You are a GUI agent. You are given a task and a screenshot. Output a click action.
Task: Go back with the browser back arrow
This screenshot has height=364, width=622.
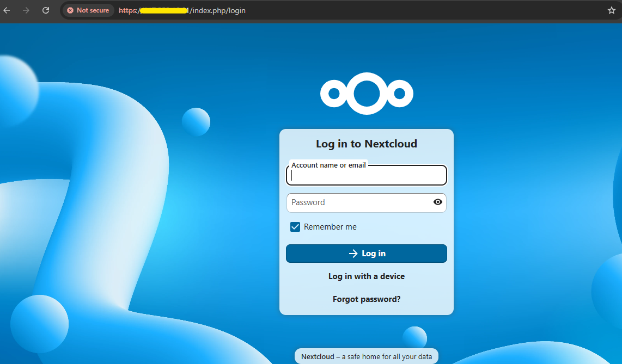[7, 10]
